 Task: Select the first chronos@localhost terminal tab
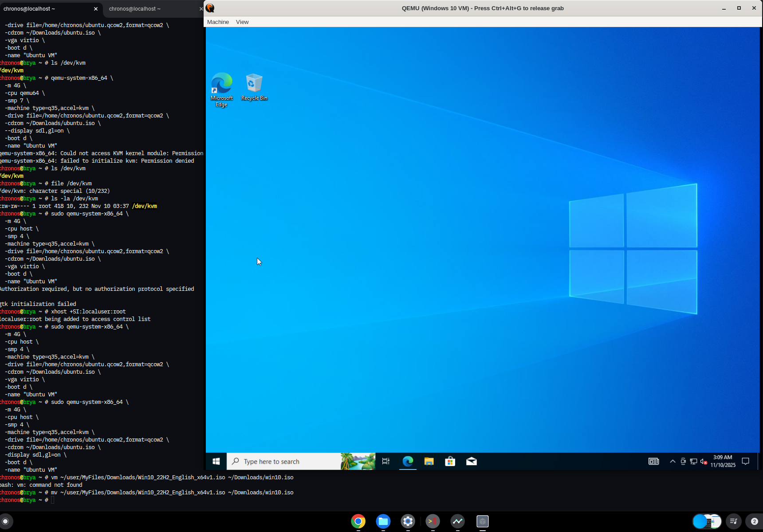pyautogui.click(x=29, y=8)
